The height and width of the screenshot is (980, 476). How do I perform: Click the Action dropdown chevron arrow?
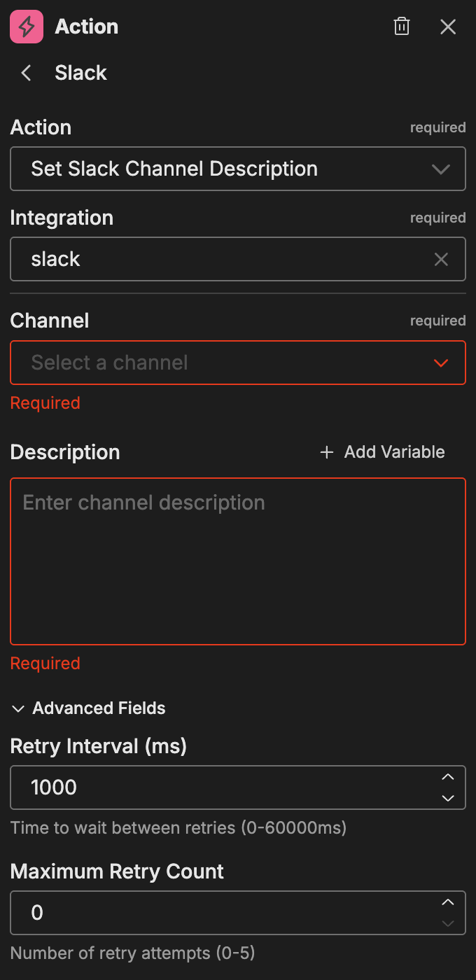pos(441,169)
